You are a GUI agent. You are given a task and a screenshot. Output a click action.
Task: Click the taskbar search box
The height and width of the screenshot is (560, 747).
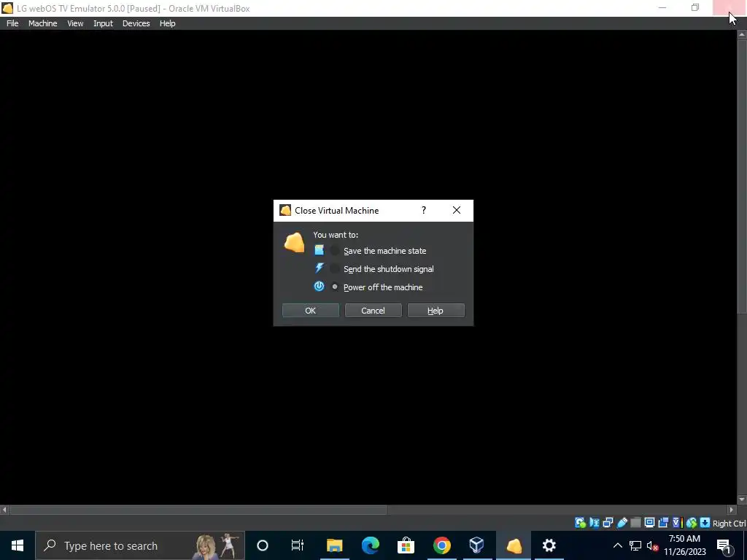(140, 545)
